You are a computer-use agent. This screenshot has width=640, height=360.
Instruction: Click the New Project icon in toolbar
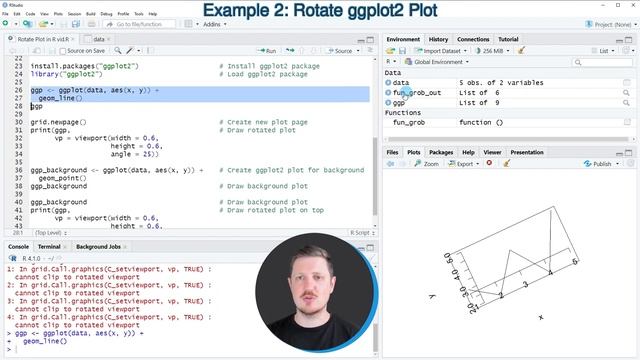27,24
